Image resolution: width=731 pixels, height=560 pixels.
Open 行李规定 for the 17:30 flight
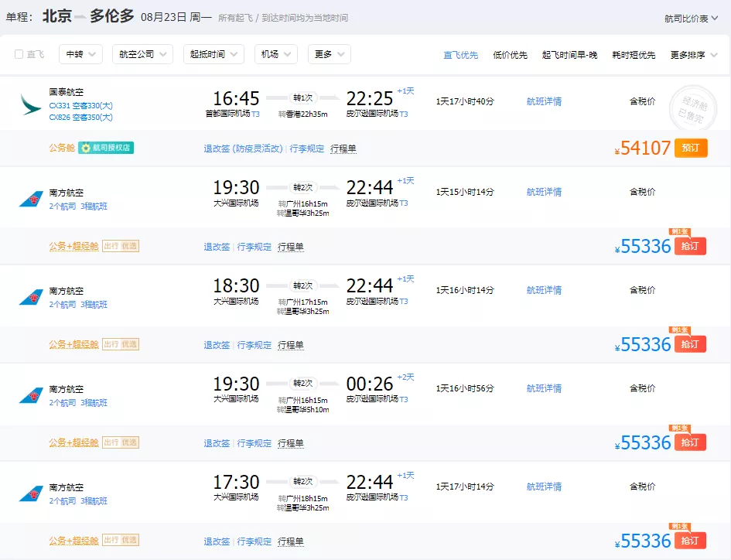(254, 541)
